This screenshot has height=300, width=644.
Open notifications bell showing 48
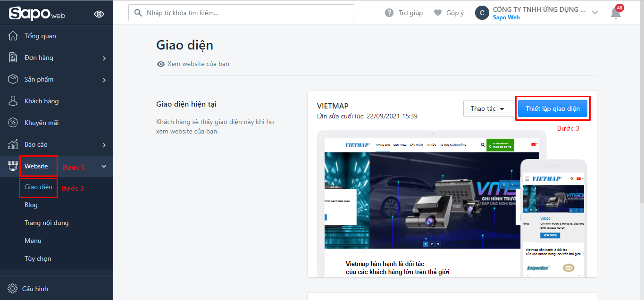coord(616,12)
